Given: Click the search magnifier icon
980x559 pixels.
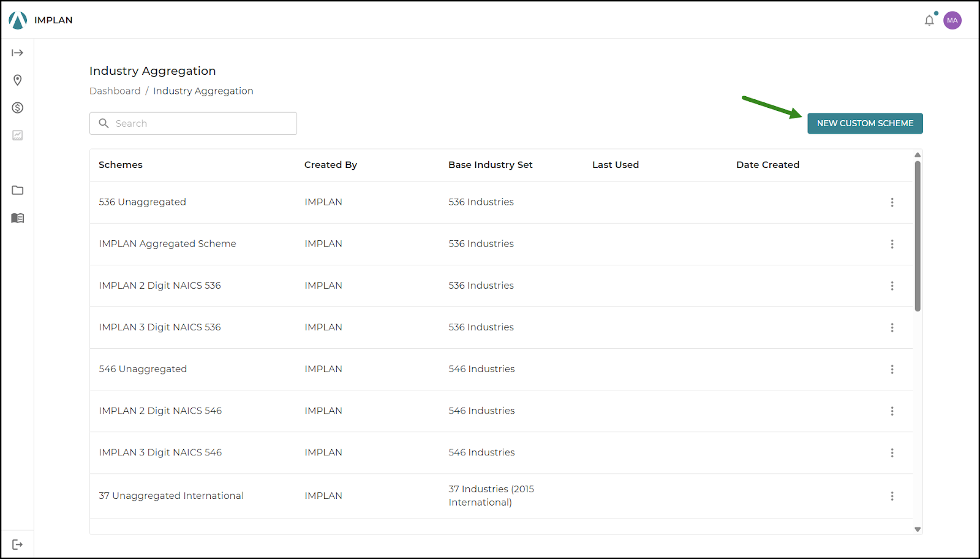Looking at the screenshot, I should coord(104,123).
